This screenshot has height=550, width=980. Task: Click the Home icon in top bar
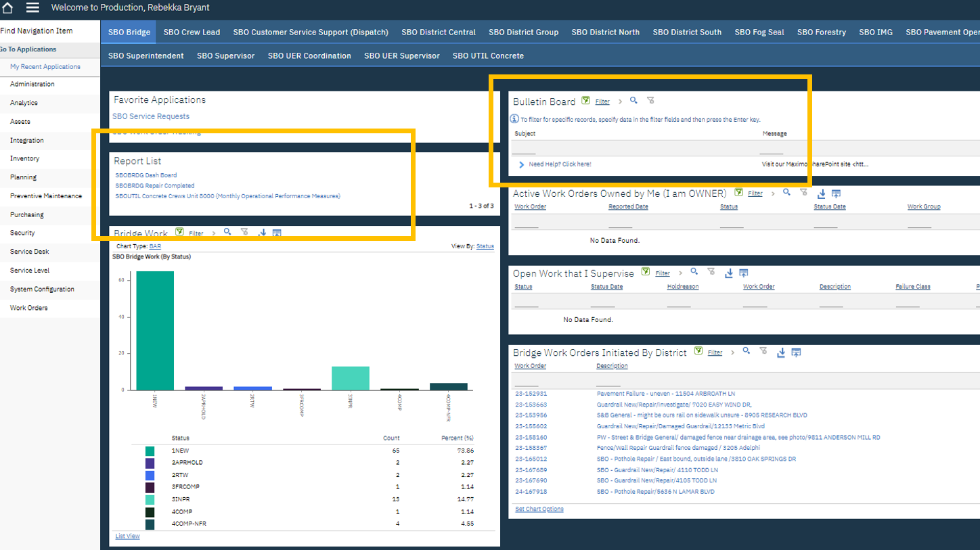tap(8, 8)
